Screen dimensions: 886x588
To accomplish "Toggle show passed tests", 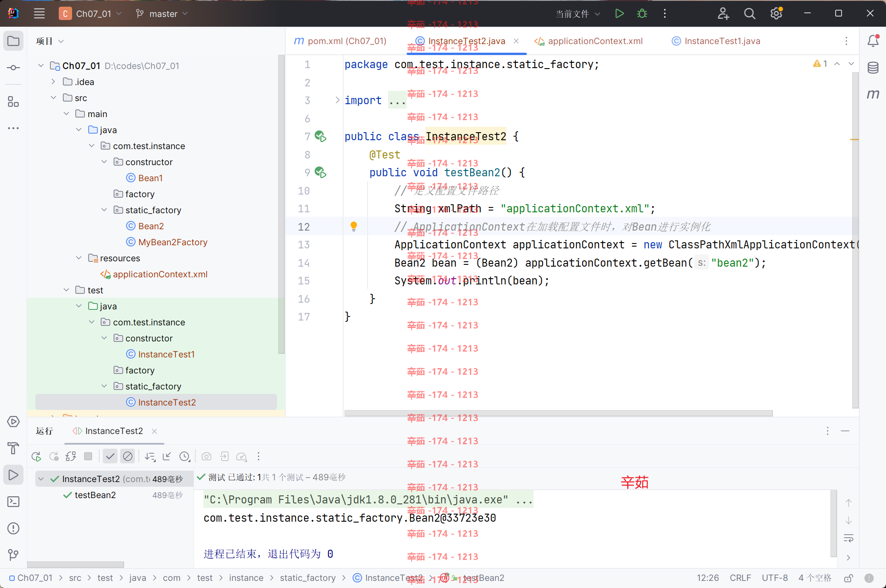I will (110, 456).
